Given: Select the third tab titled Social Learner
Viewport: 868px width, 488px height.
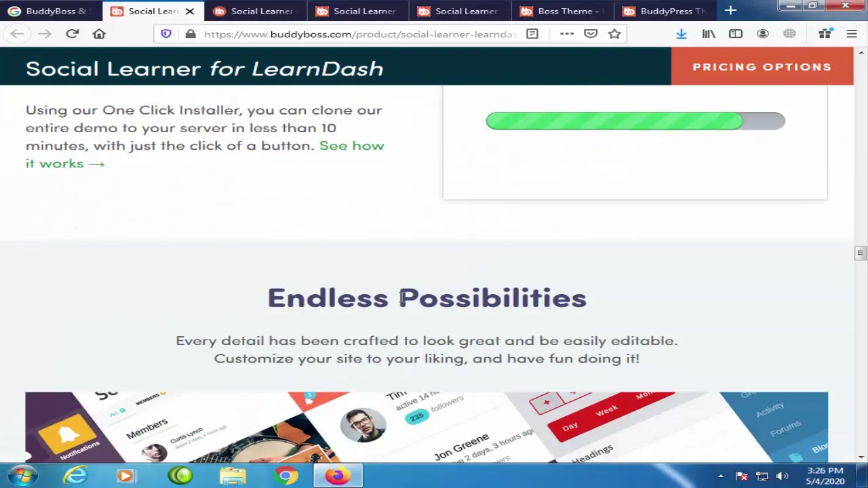Looking at the screenshot, I should click(255, 11).
